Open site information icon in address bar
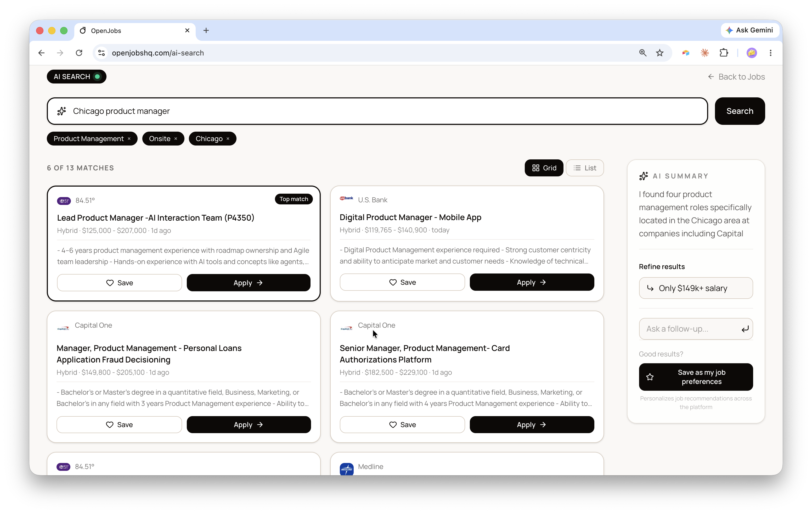Screen dimensions: 812x514 click(101, 53)
